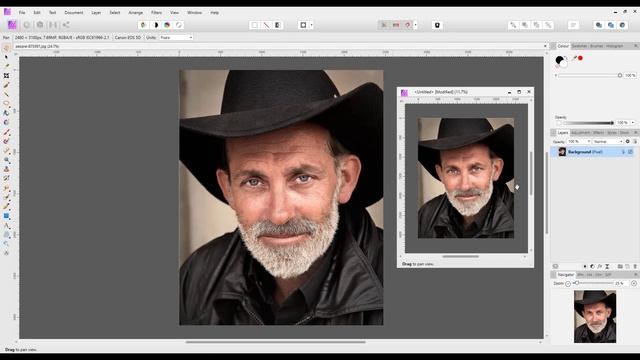Select the Artistic Text tool
The image size is (640, 360).
tap(6, 225)
